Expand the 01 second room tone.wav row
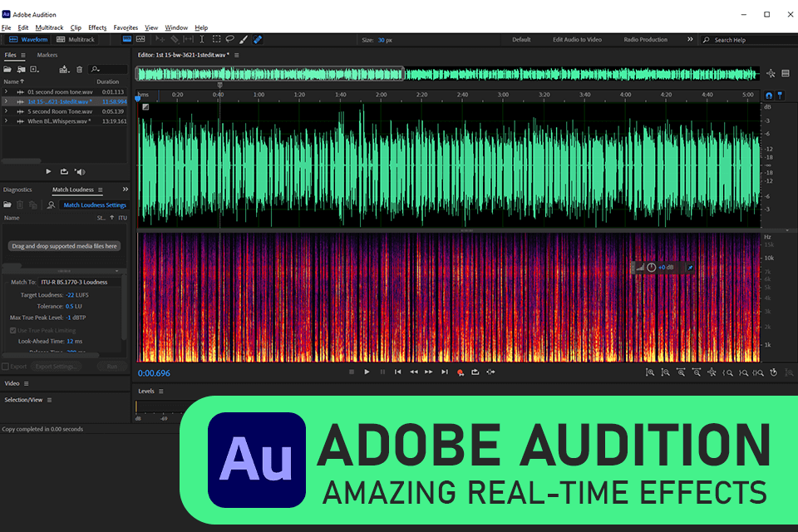 pos(6,92)
